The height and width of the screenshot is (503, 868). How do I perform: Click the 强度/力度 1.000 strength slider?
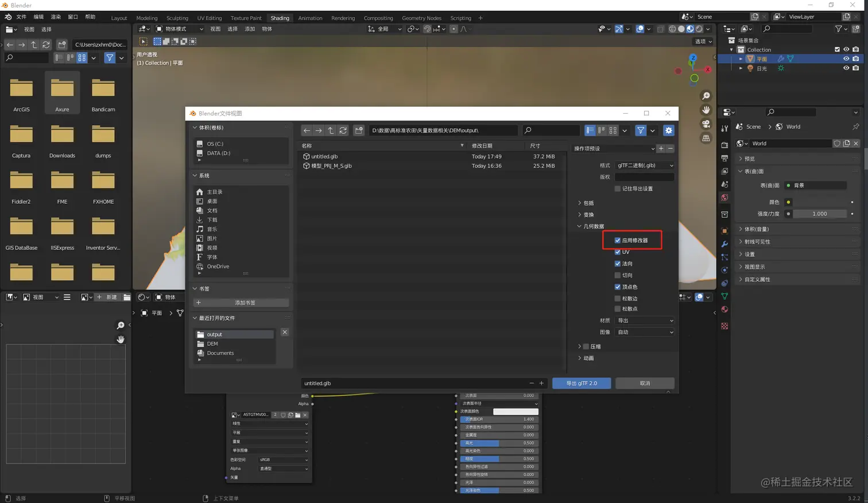[819, 214]
